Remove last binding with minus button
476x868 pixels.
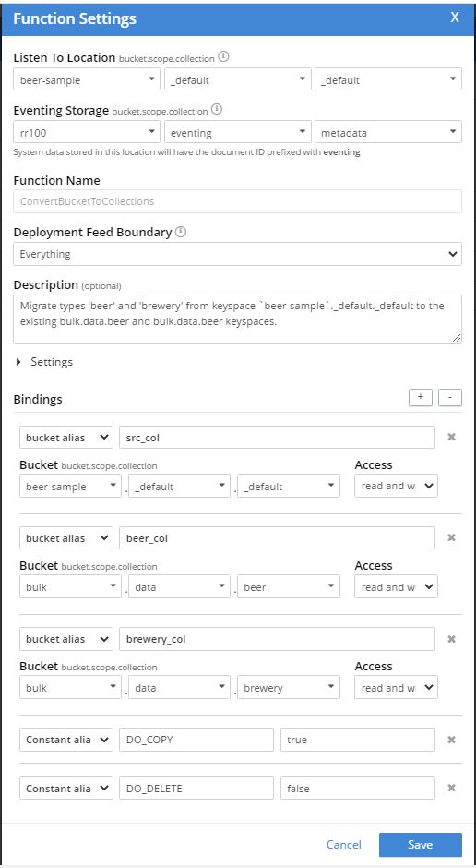(x=450, y=397)
